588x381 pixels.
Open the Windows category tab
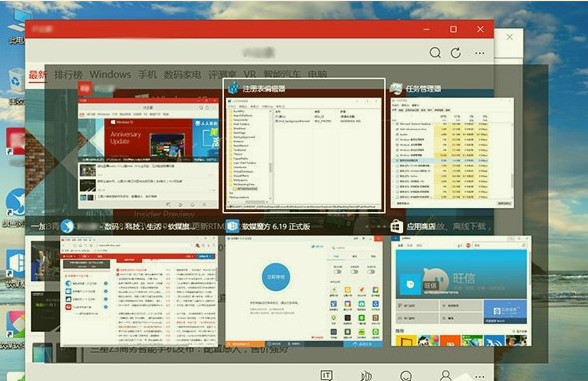tap(110, 74)
